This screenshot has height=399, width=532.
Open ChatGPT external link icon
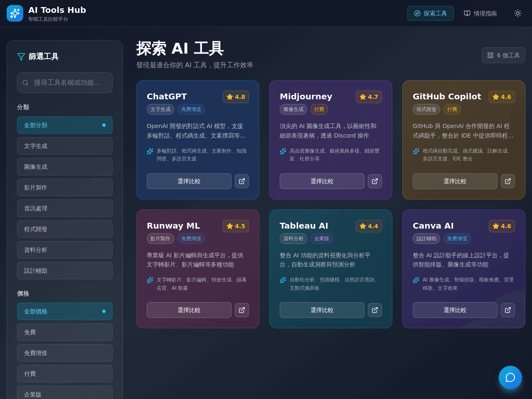tap(242, 181)
